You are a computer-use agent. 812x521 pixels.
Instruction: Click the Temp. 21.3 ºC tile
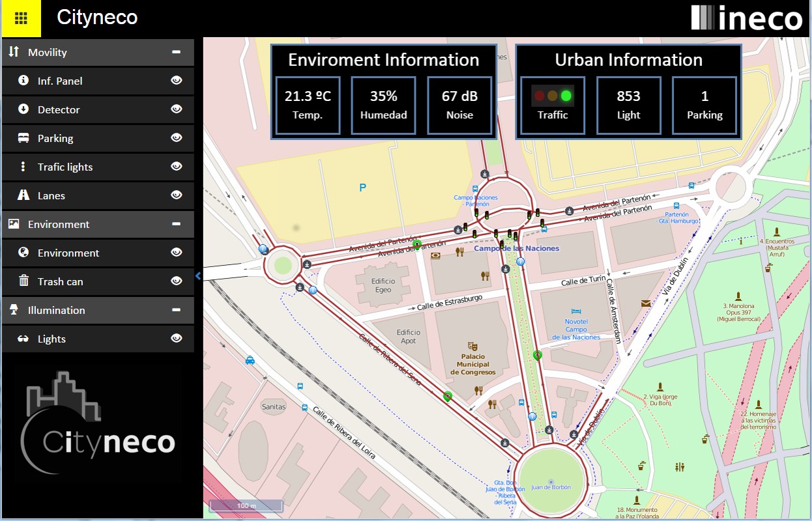(308, 106)
